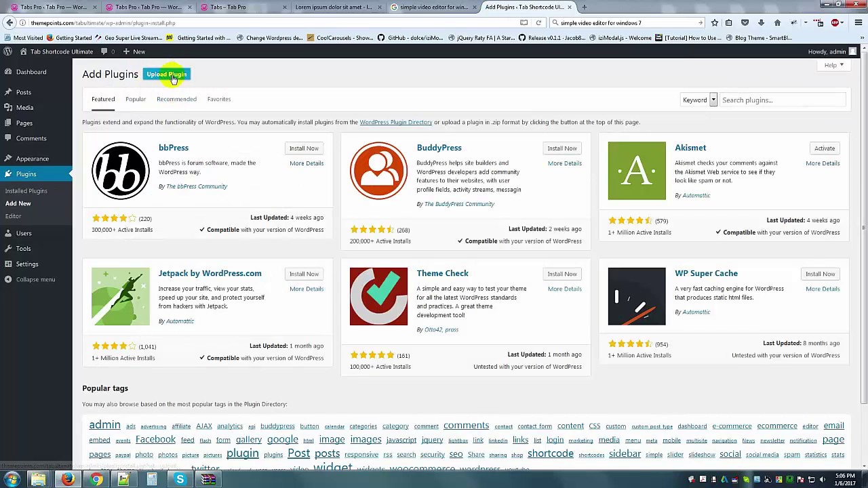Install the Theme Check plugin
The width and height of the screenshot is (868, 488).
(562, 274)
